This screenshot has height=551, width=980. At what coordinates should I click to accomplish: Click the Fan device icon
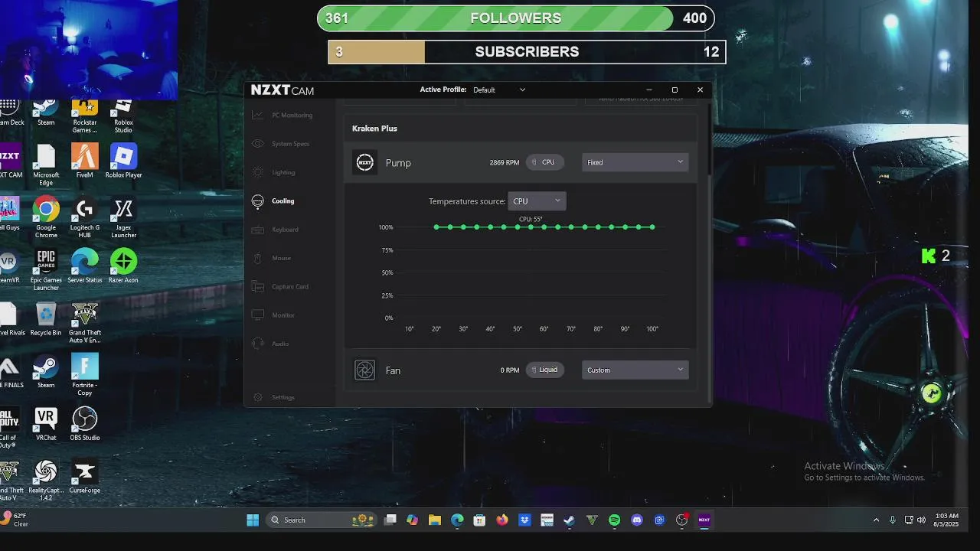click(365, 370)
